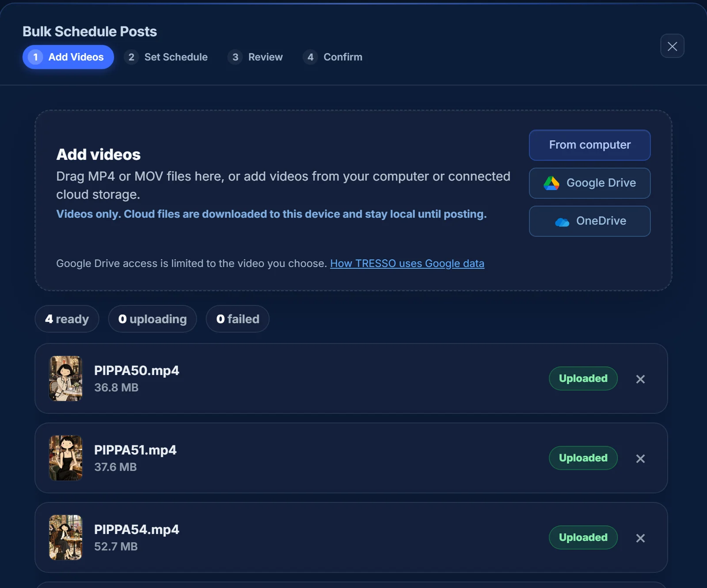Click the Google Drive logo icon
This screenshot has width=707, height=588.
pyautogui.click(x=551, y=183)
